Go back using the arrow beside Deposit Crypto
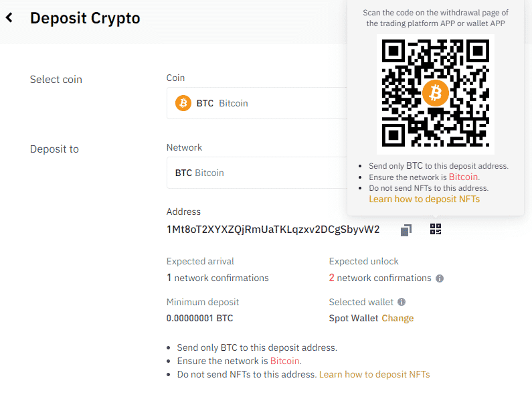This screenshot has height=413, width=532. 9,18
